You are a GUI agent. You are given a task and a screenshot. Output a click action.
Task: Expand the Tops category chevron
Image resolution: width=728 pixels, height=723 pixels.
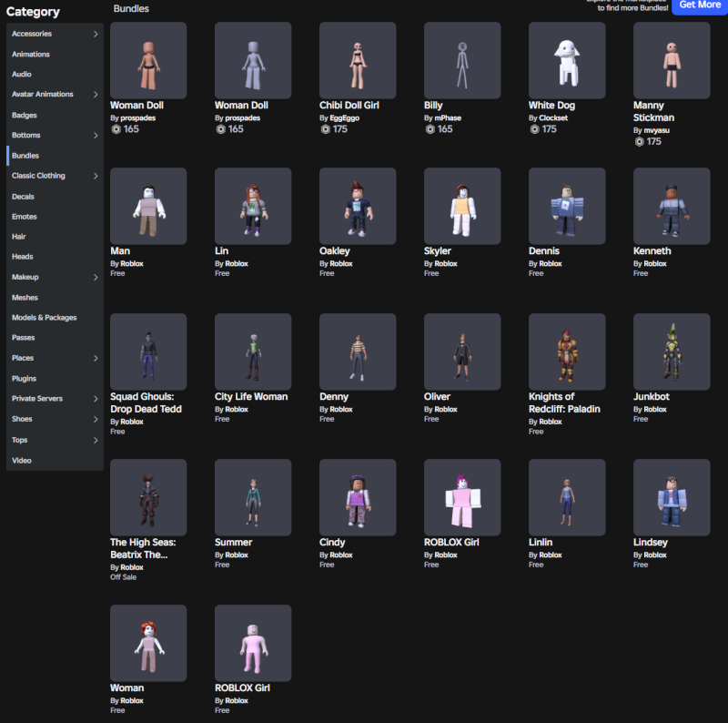96,440
